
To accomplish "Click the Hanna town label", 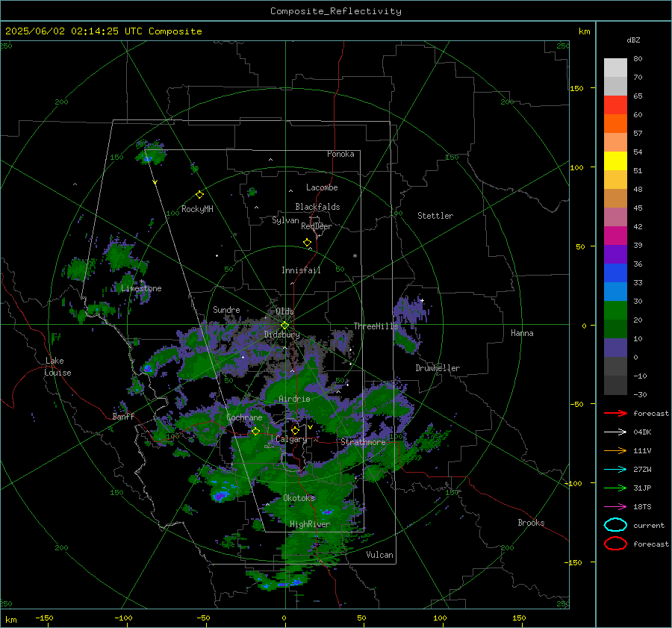I will pyautogui.click(x=522, y=333).
